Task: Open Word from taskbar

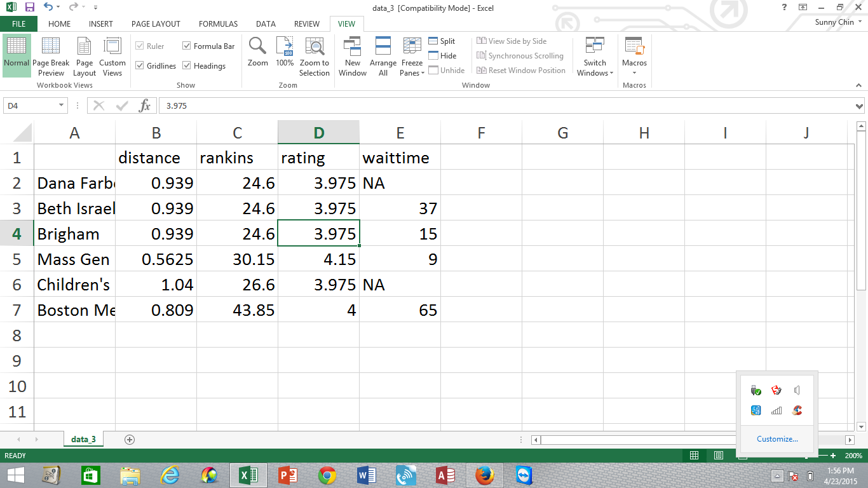Action: point(367,475)
